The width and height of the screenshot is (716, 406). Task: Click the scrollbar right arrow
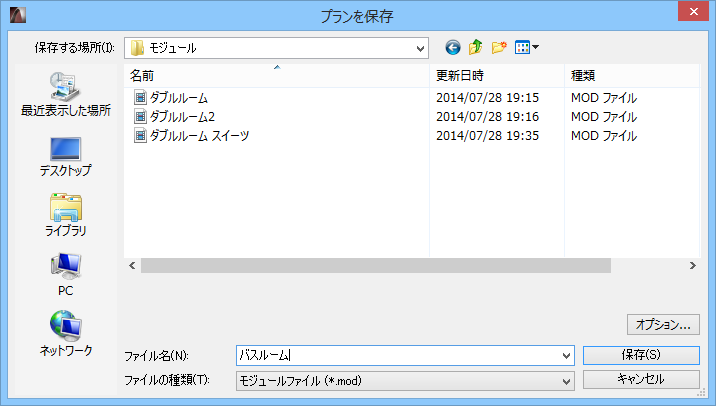tap(693, 265)
